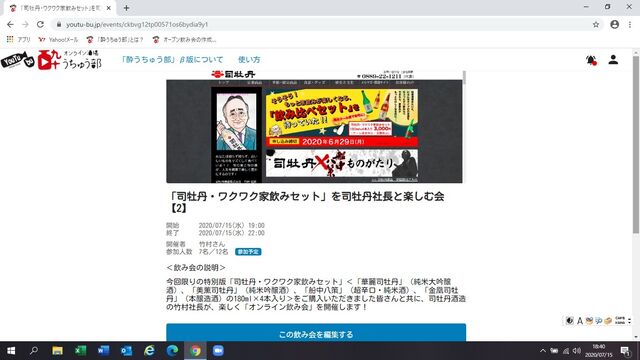Open the Action Center notification icon
Image resolution: width=640 pixels, height=360 pixels.
coord(625,351)
